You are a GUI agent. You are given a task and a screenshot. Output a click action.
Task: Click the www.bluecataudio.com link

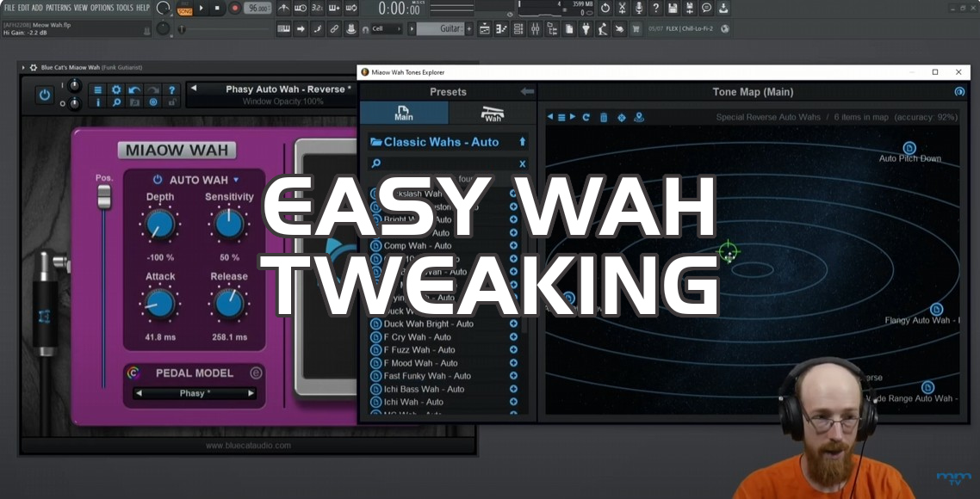click(248, 446)
